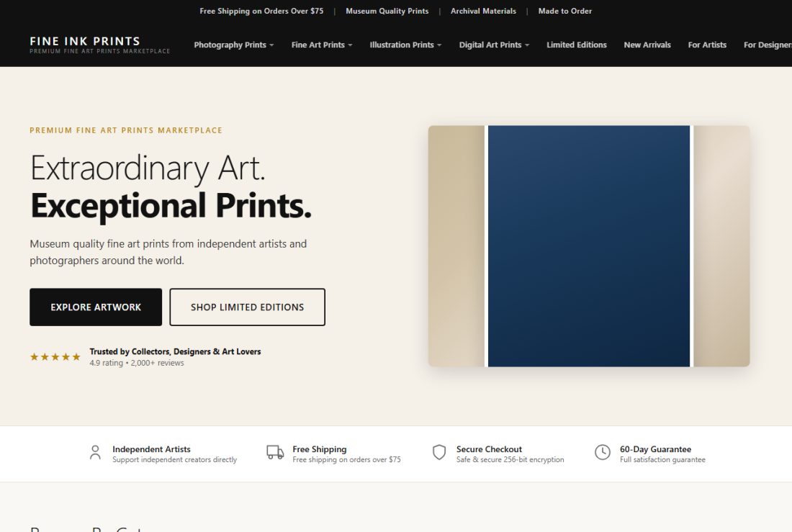This screenshot has width=792, height=532.
Task: Click 'Trusted by Collectors, Designers & Art Lovers' text
Action: coord(175,351)
